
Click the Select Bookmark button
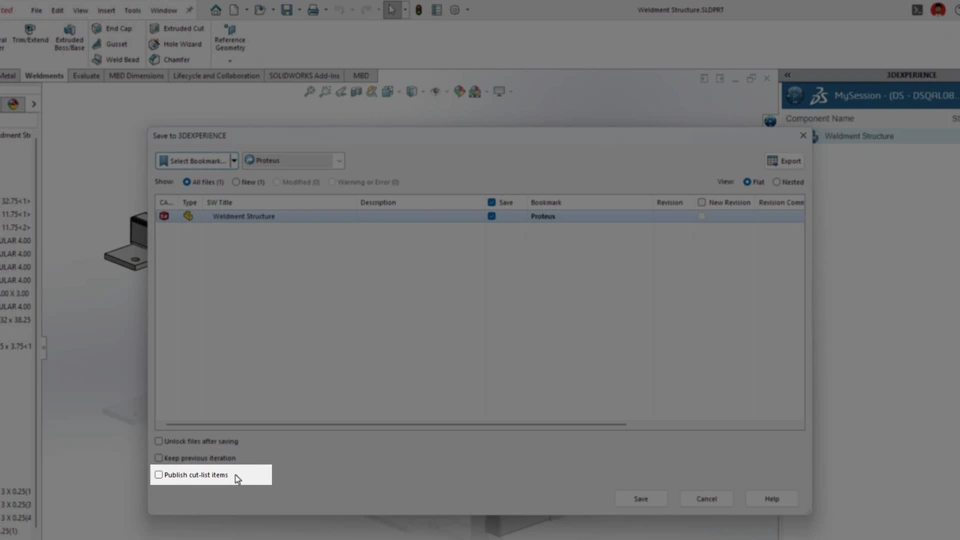point(193,160)
